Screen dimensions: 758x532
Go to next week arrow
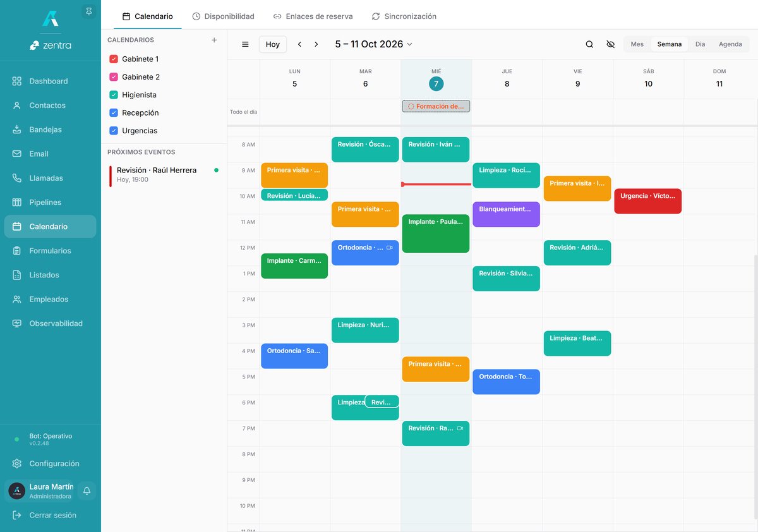tap(316, 44)
